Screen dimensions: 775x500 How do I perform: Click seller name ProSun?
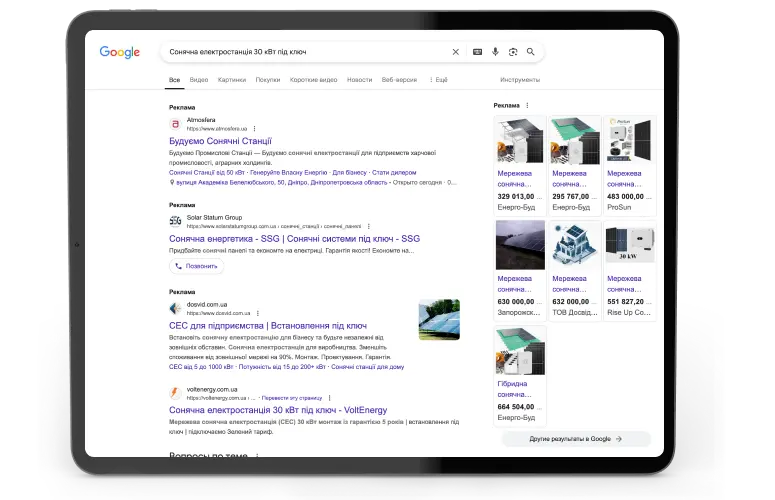tap(619, 207)
